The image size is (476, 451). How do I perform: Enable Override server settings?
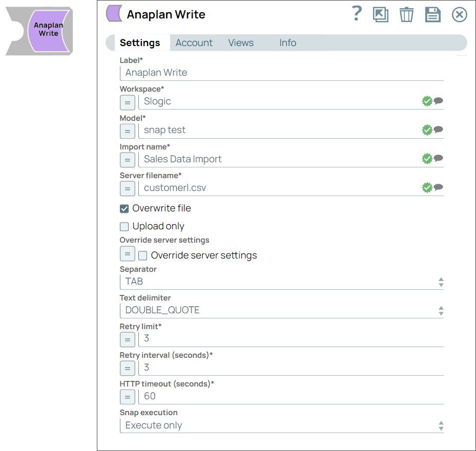coord(142,255)
